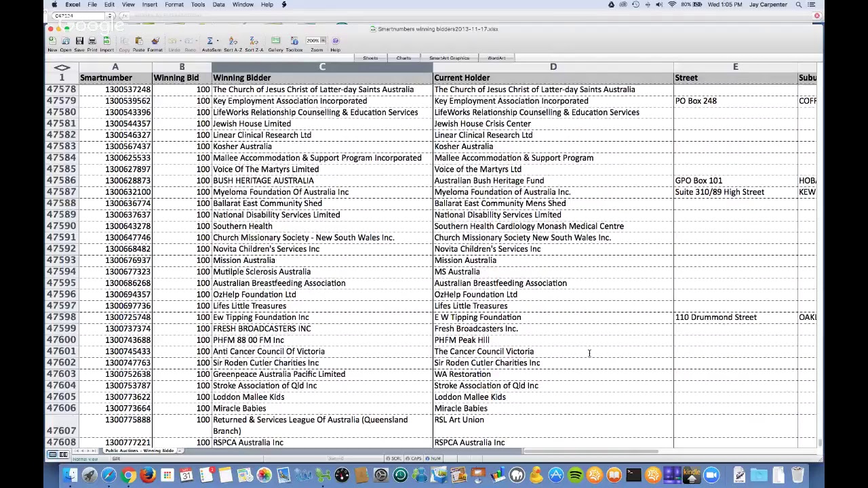The height and width of the screenshot is (488, 868).
Task: Open Google Chrome from the Dock
Action: 128,475
